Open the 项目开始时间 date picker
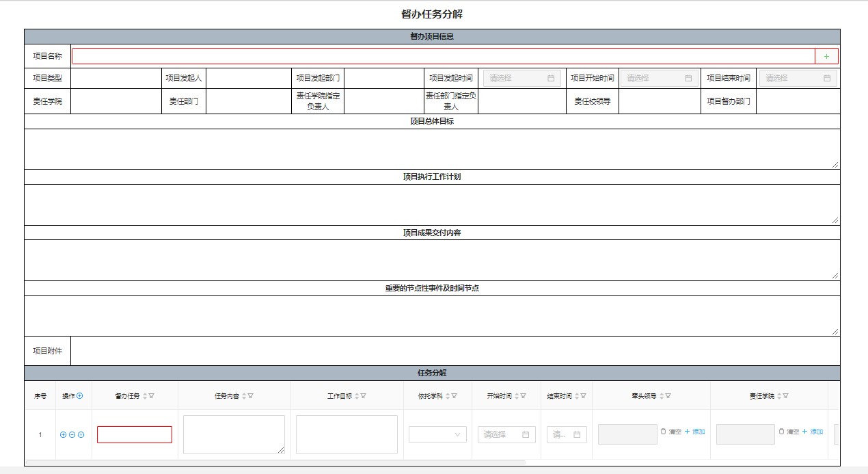The width and height of the screenshot is (868, 474). (x=659, y=78)
